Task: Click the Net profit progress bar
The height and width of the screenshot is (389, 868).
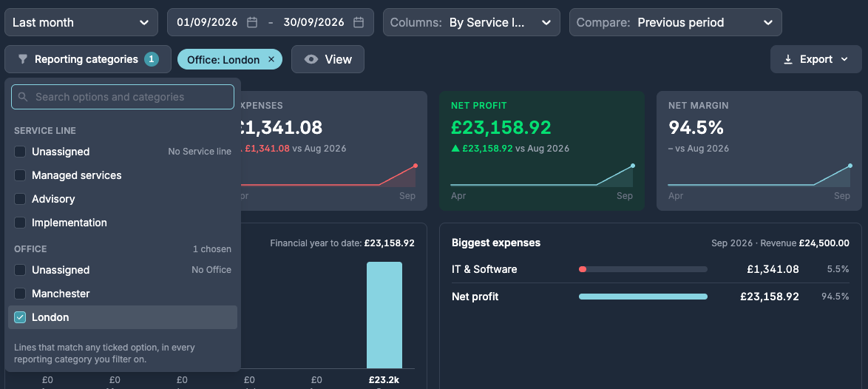Action: point(643,297)
